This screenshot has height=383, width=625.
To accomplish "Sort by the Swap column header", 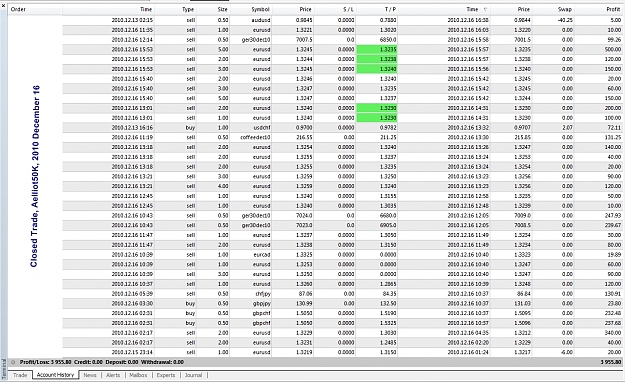I will click(x=564, y=9).
